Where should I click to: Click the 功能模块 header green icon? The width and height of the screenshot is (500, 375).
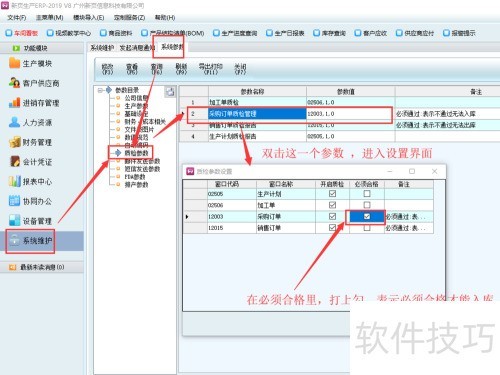coord(16,48)
